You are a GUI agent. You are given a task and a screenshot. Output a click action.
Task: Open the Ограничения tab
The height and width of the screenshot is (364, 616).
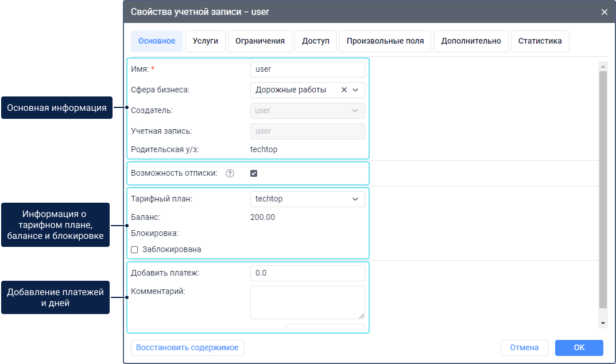point(260,41)
